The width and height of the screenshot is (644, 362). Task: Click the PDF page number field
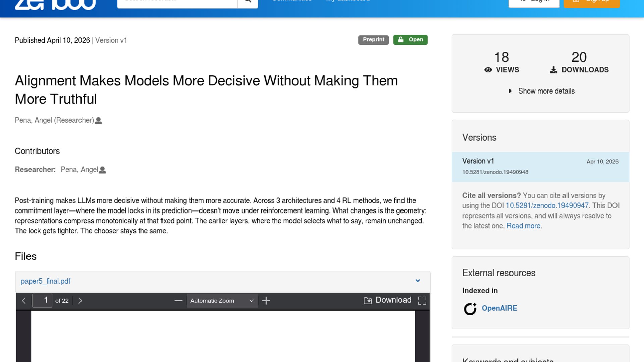pos(42,300)
